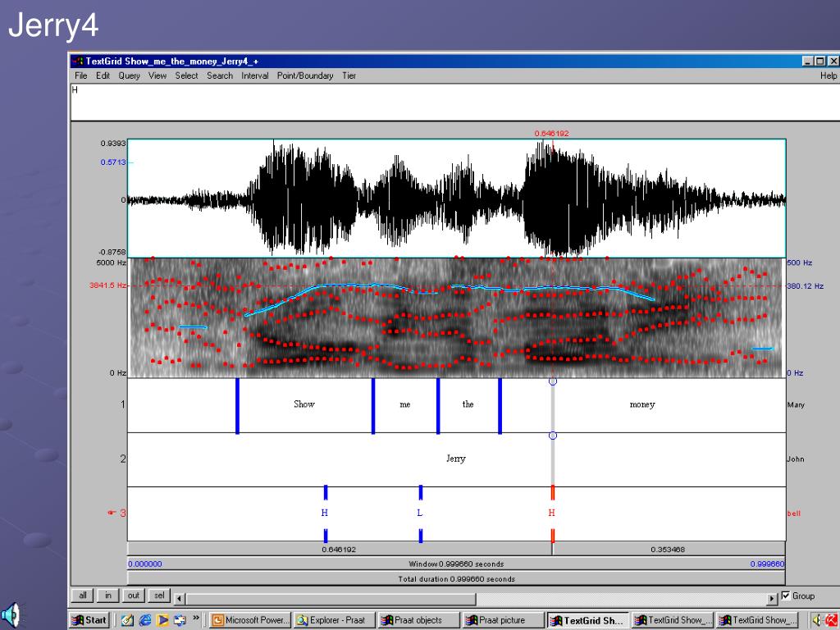The image size is (840, 630).
Task: Select the 'Jerry' interval in tier 2
Action: tap(456, 459)
